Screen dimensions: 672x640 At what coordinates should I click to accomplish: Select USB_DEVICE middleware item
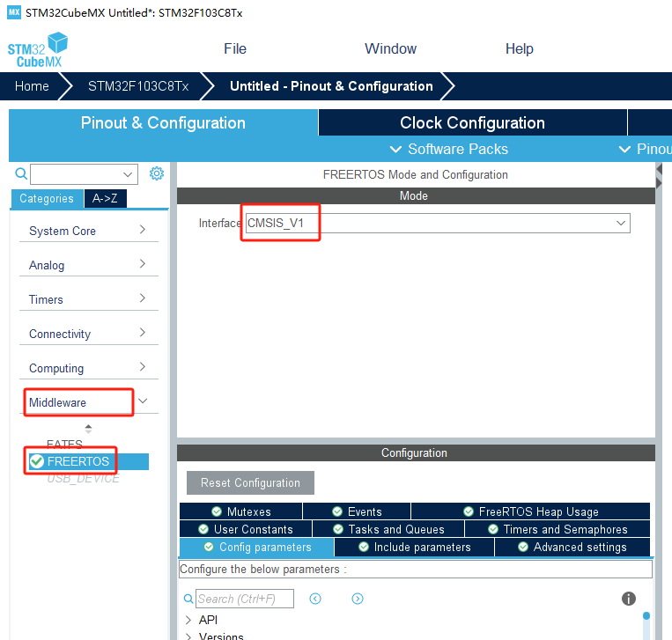pos(83,478)
